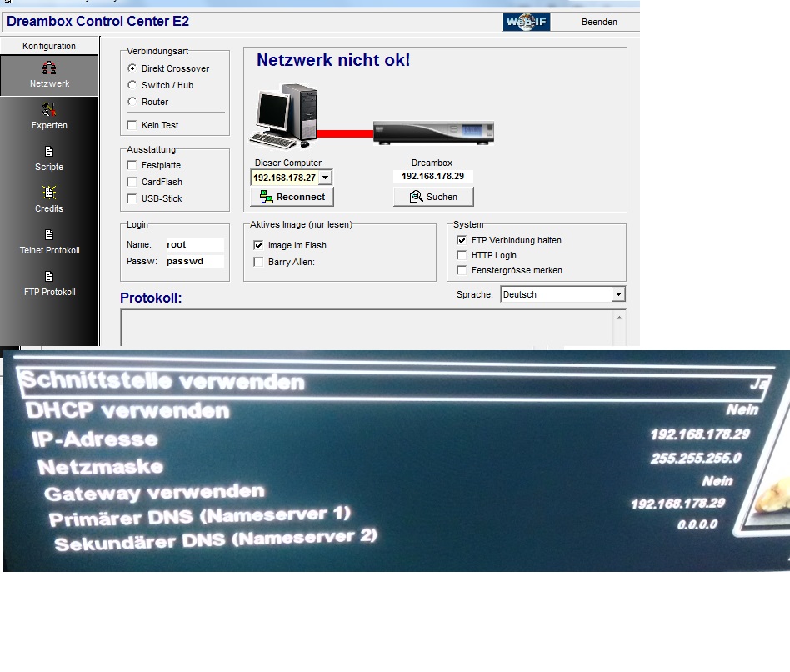Open the Credits sidebar icon
Screen dimensions: 790x672
coord(49,193)
